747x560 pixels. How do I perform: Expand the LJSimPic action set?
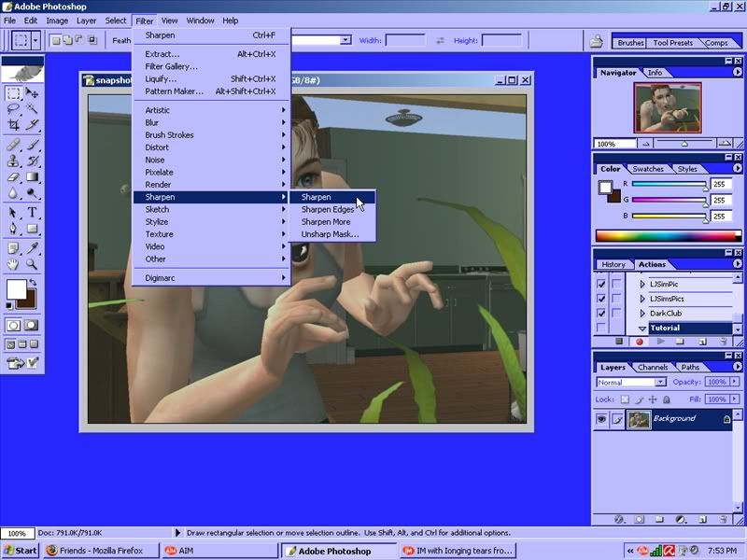[x=642, y=285]
